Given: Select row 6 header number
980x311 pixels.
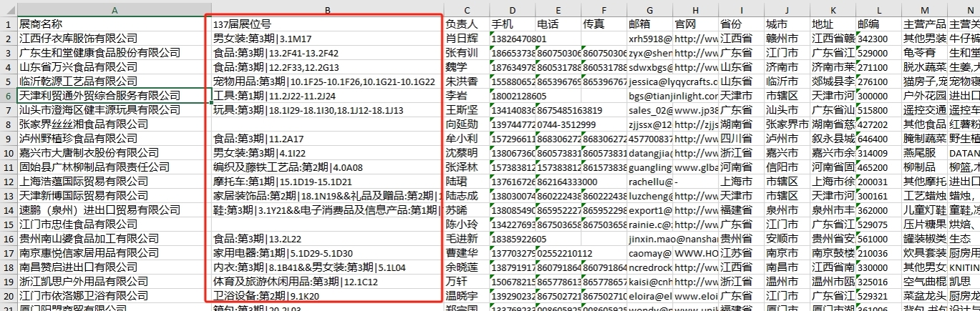Looking at the screenshot, I should click(x=8, y=95).
